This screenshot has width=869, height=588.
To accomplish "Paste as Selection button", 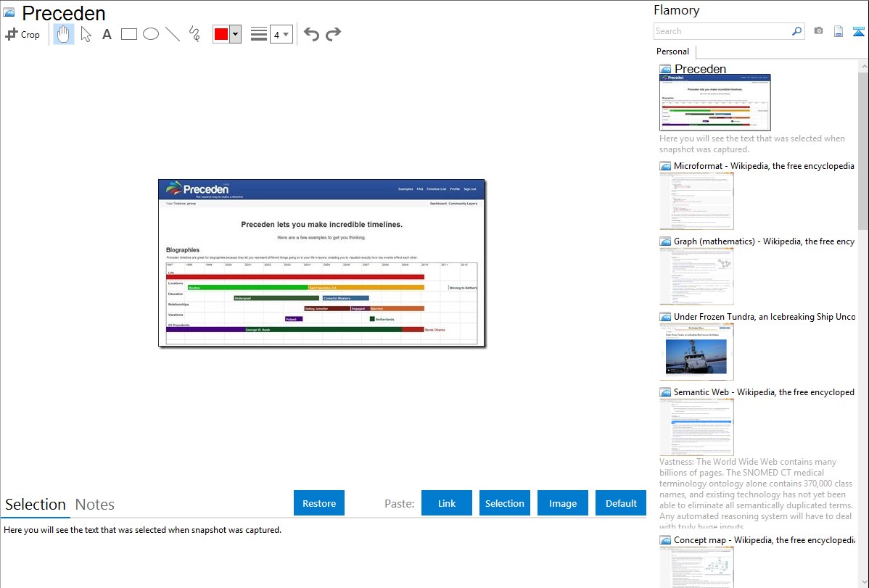I will 504,503.
